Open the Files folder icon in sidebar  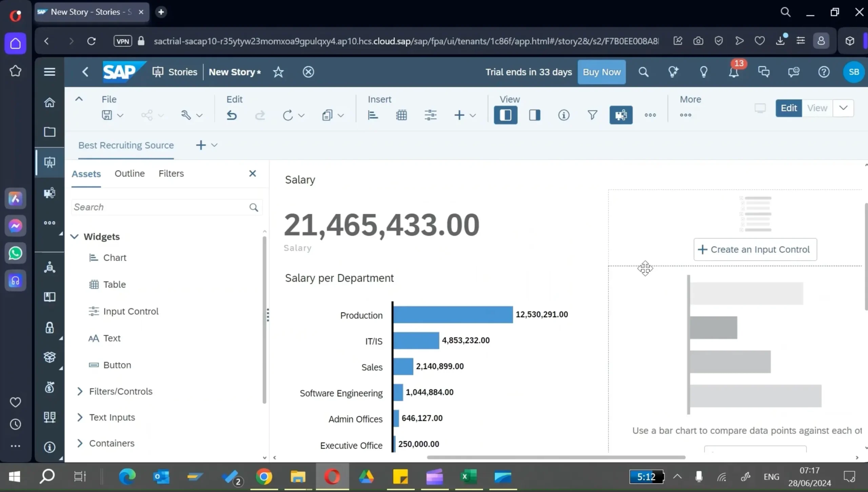point(50,132)
